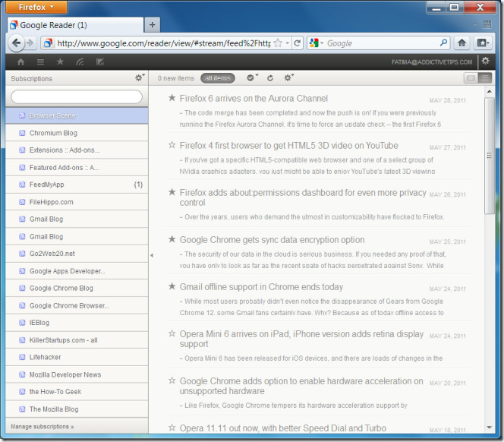Image resolution: width=504 pixels, height=442 pixels.
Task: Click the Manage subscriptions link
Action: [42, 426]
